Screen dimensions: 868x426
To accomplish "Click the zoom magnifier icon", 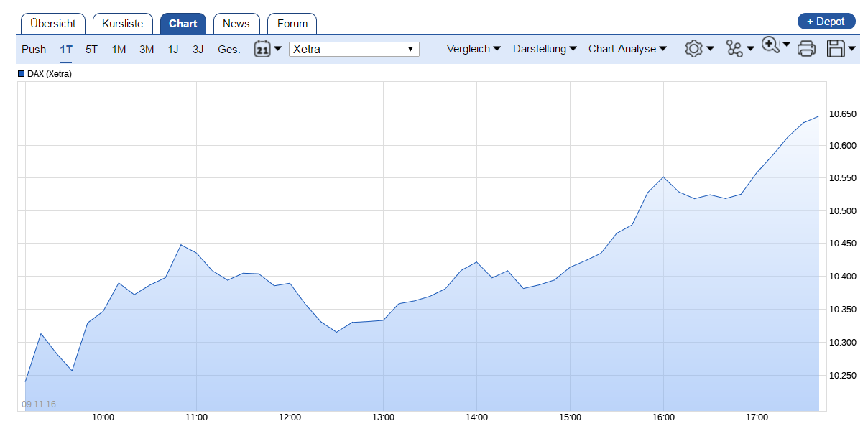I will [x=770, y=45].
